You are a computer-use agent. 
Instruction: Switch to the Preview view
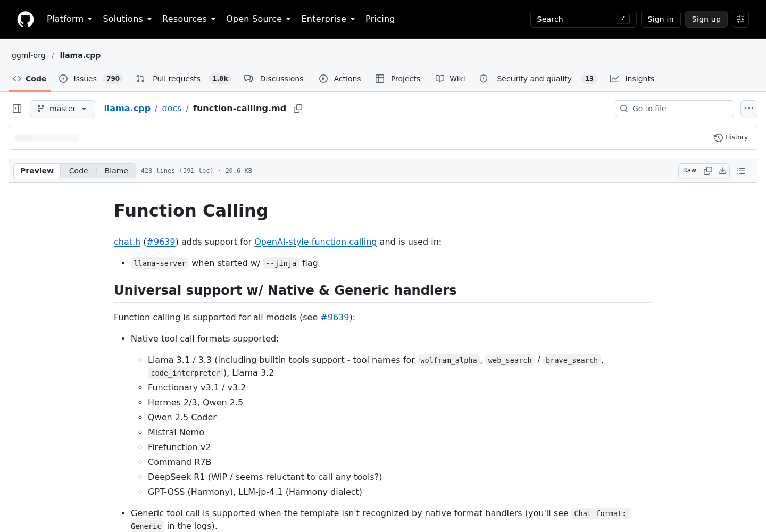pyautogui.click(x=37, y=171)
